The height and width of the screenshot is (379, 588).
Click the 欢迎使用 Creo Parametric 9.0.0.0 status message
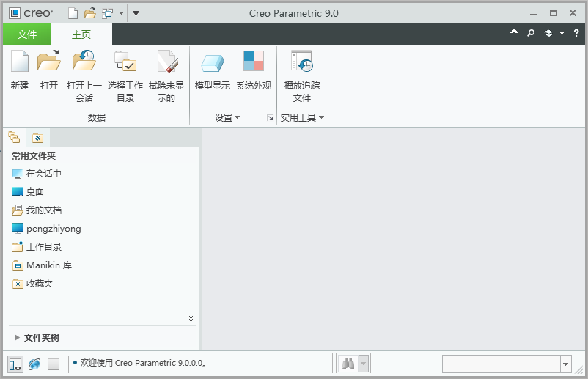click(x=142, y=363)
